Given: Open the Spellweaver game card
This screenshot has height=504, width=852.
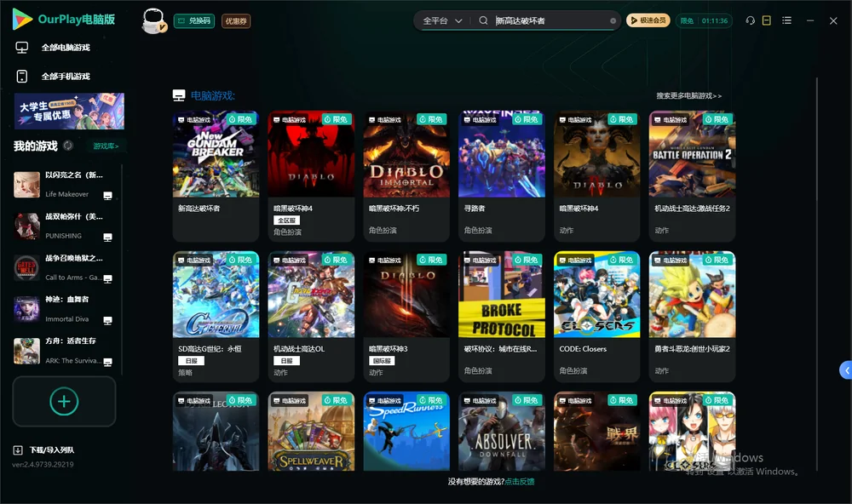Looking at the screenshot, I should tap(311, 432).
